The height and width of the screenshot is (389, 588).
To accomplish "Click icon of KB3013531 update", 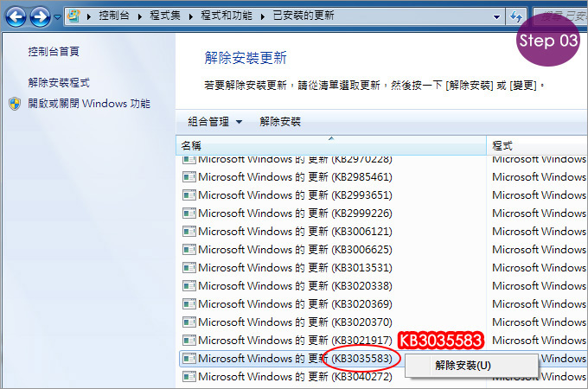I will click(x=189, y=268).
